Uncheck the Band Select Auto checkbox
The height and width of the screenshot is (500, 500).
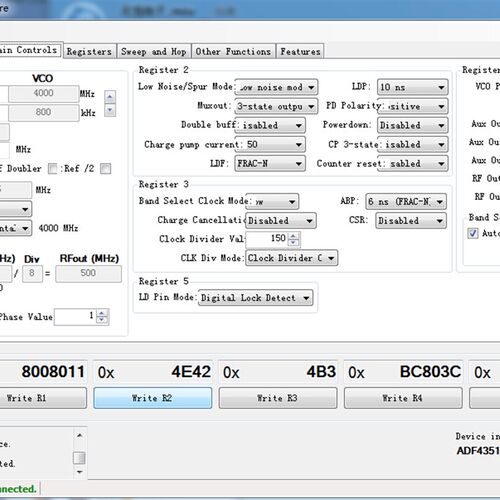coord(473,233)
